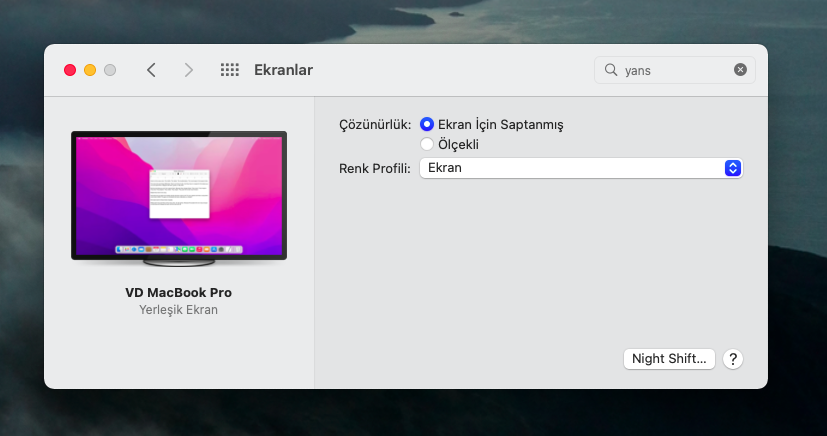
Task: Focus the search field containing "yans"
Action: click(x=677, y=70)
